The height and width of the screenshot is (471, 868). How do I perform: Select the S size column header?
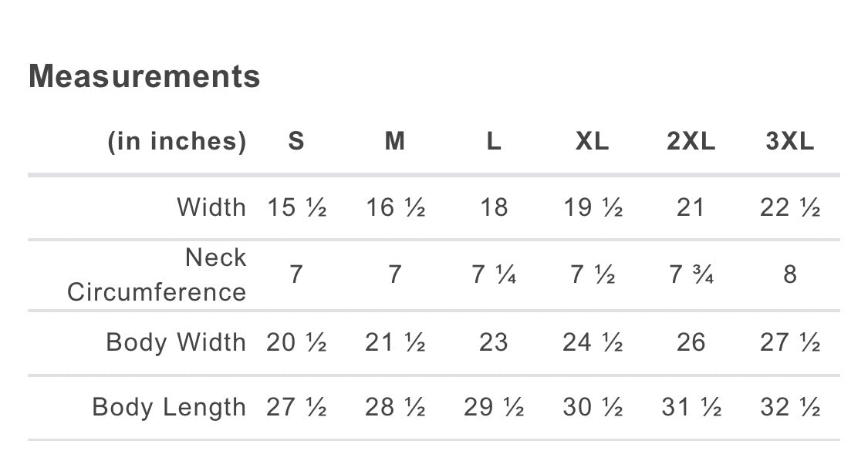click(x=296, y=141)
